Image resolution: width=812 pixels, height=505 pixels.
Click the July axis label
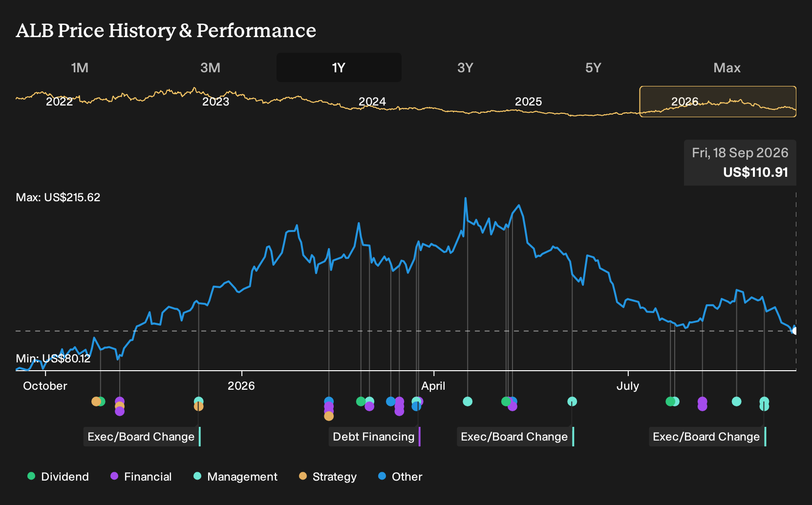click(x=628, y=386)
